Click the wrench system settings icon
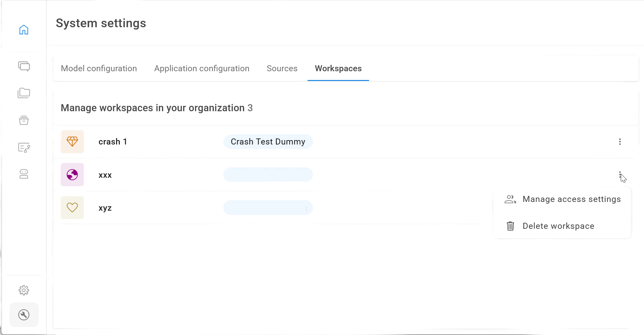The width and height of the screenshot is (644, 335). pos(24,315)
